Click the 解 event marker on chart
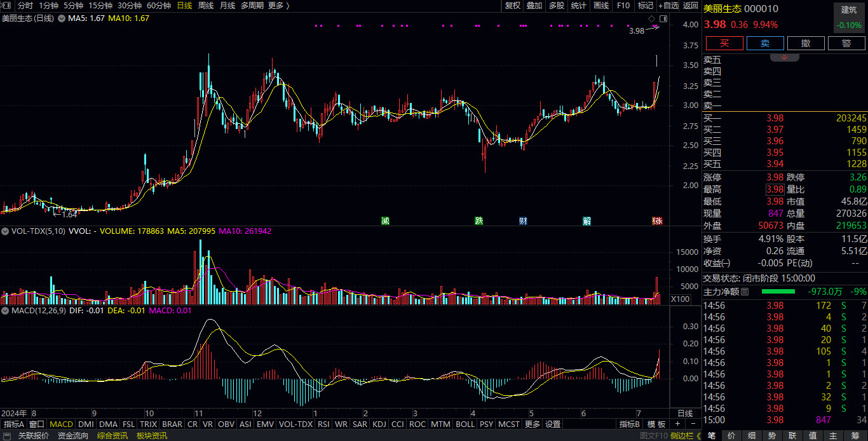 tap(587, 221)
